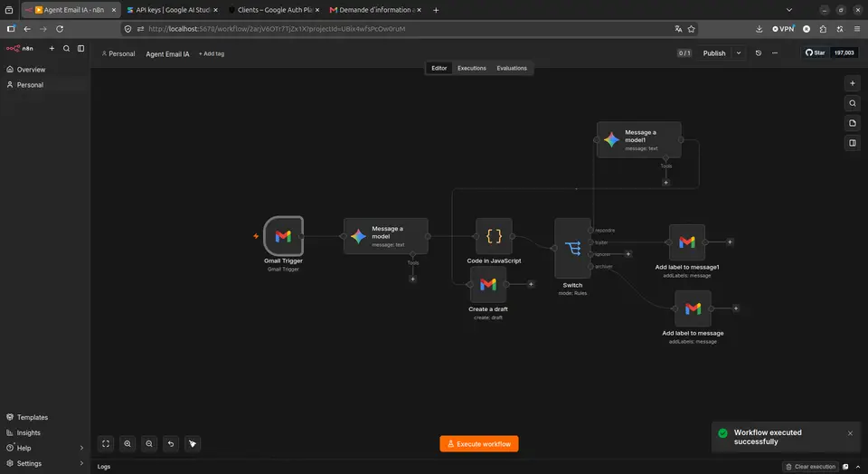Open browser downloads panel
The height and width of the screenshot is (474, 868).
click(x=759, y=29)
